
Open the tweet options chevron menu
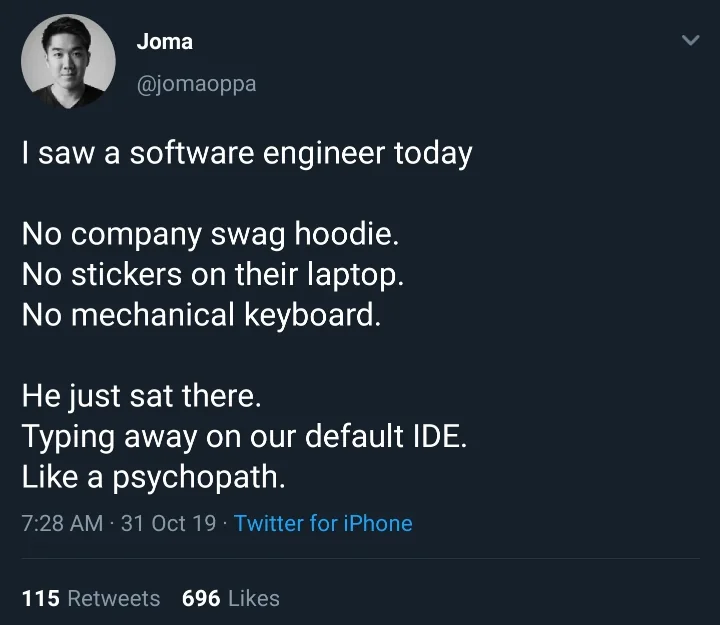[x=690, y=41]
